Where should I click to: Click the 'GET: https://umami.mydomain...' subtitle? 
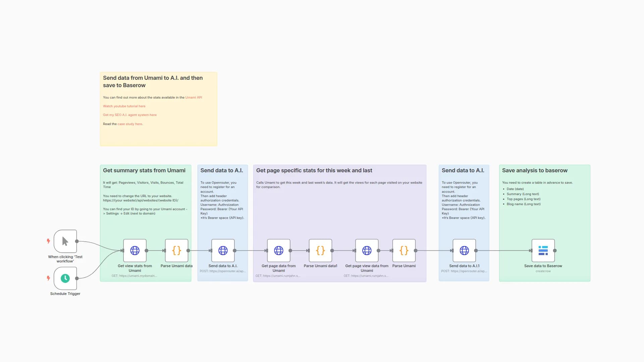coord(134,276)
